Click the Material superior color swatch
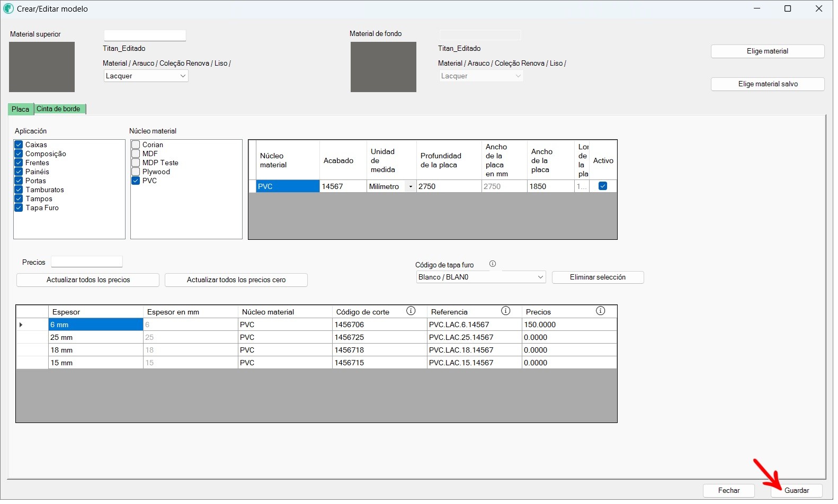 (42, 67)
